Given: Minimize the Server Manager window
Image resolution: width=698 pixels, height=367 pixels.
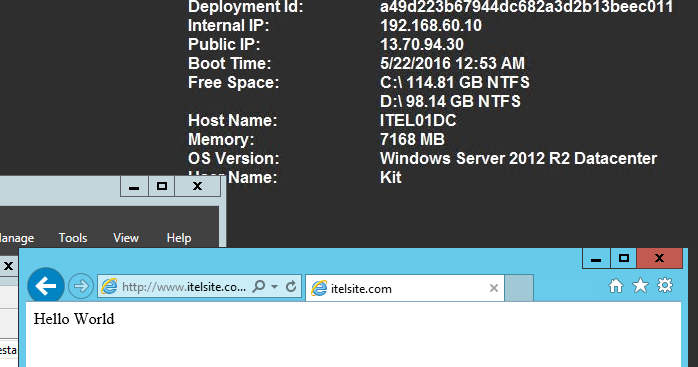Looking at the screenshot, I should tap(134, 186).
